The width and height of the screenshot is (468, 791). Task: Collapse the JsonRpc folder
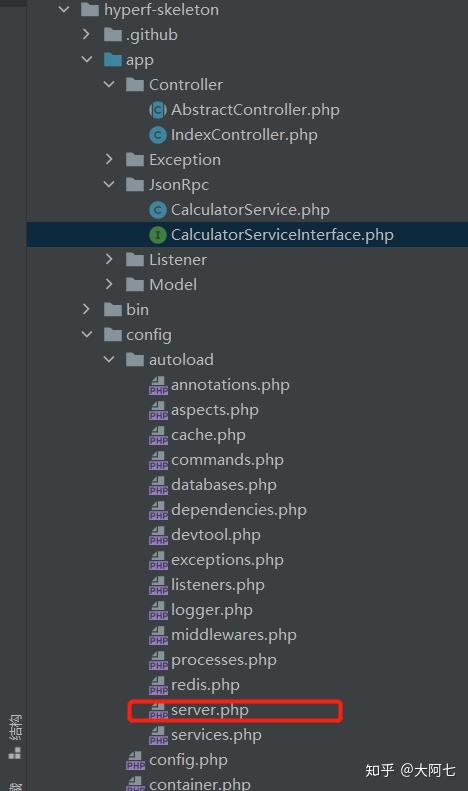pyautogui.click(x=109, y=184)
